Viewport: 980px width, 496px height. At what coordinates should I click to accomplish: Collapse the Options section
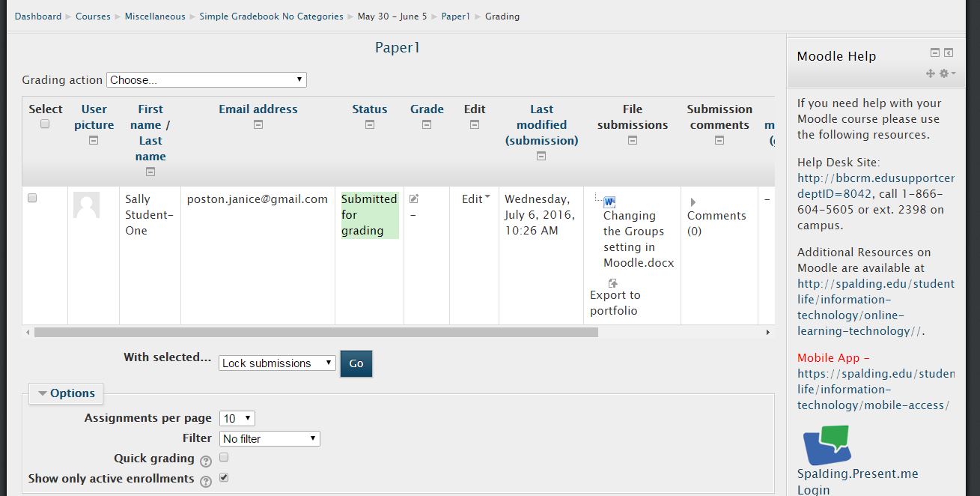tap(66, 393)
